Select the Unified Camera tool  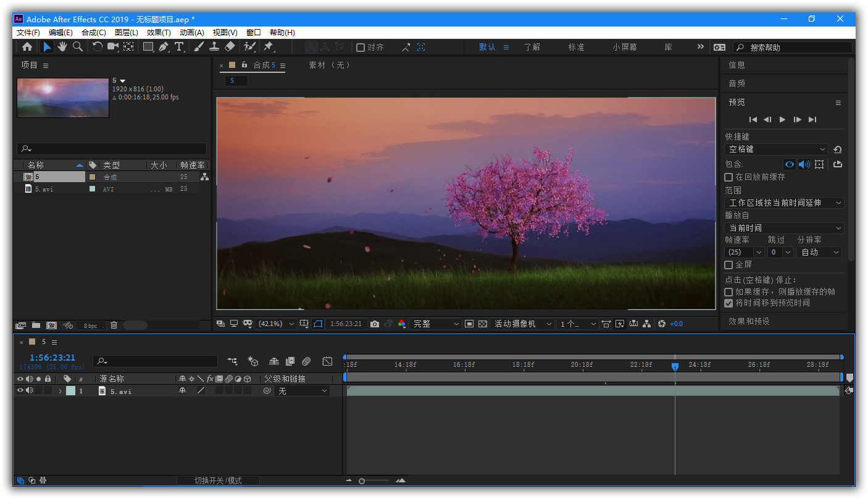[x=113, y=47]
